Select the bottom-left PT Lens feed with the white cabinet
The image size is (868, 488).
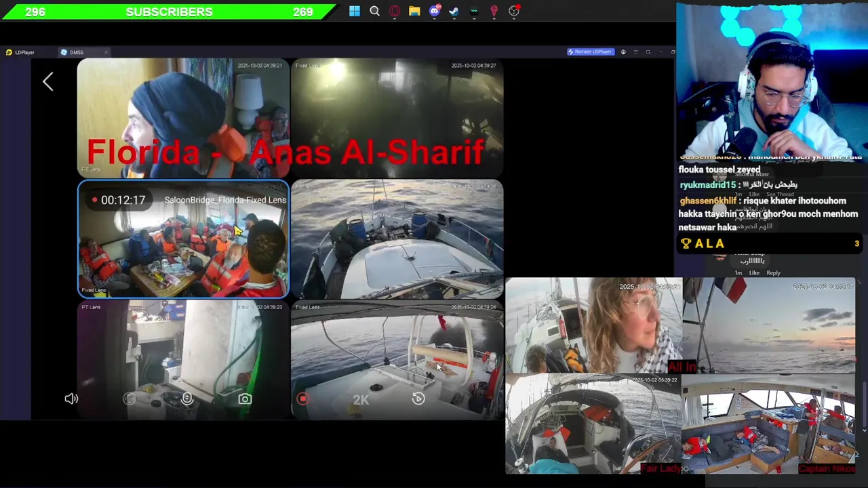click(x=183, y=360)
